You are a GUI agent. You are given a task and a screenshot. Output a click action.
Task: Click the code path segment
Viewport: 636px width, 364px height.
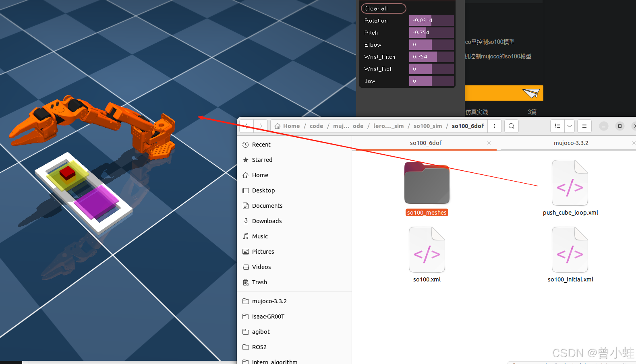(316, 126)
